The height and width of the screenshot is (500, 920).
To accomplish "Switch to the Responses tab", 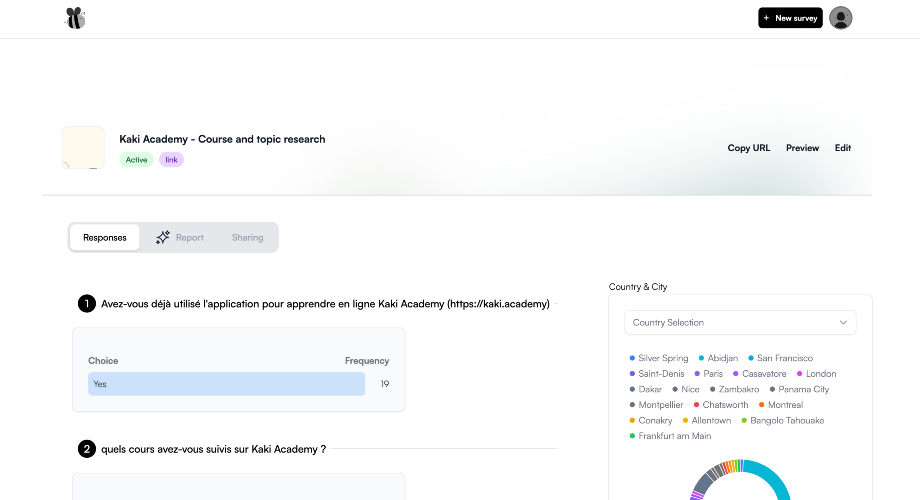I will tap(104, 237).
